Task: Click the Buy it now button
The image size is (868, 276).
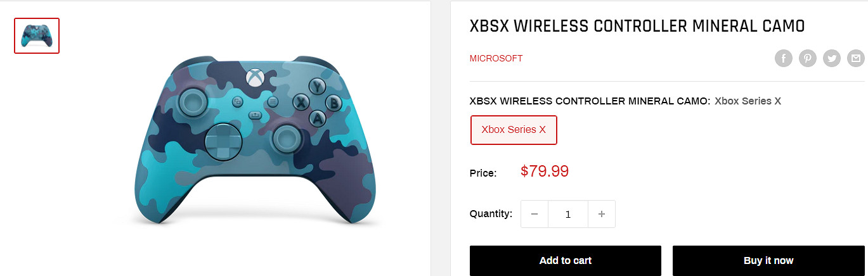Action: (x=768, y=260)
